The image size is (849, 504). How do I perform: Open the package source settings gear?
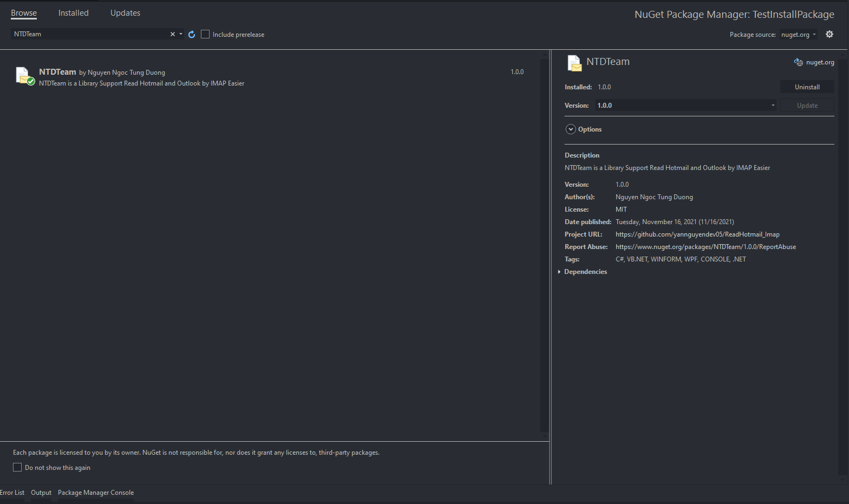[830, 34]
